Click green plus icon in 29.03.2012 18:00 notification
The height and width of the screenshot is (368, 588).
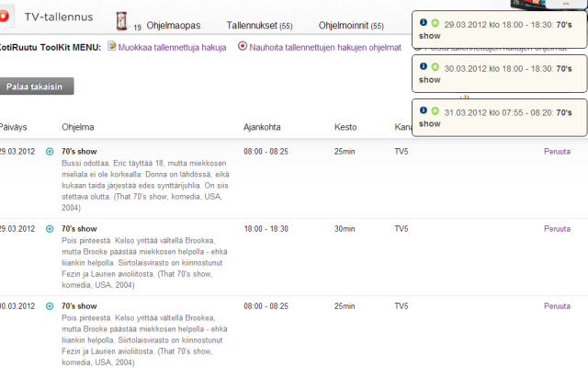click(435, 23)
